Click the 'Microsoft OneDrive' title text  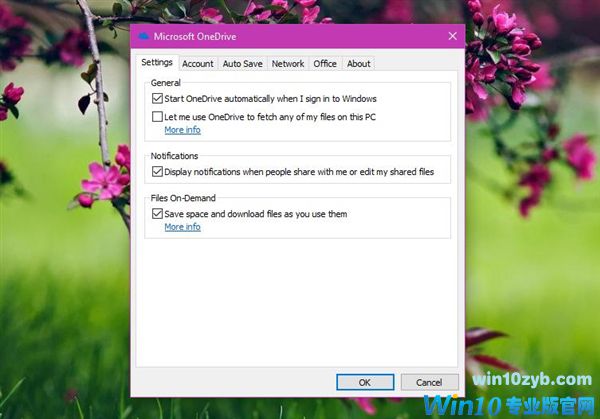[x=195, y=37]
